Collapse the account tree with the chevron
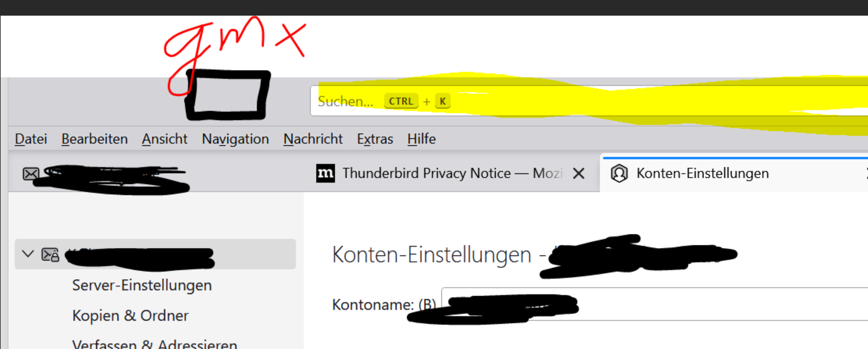 coord(28,254)
